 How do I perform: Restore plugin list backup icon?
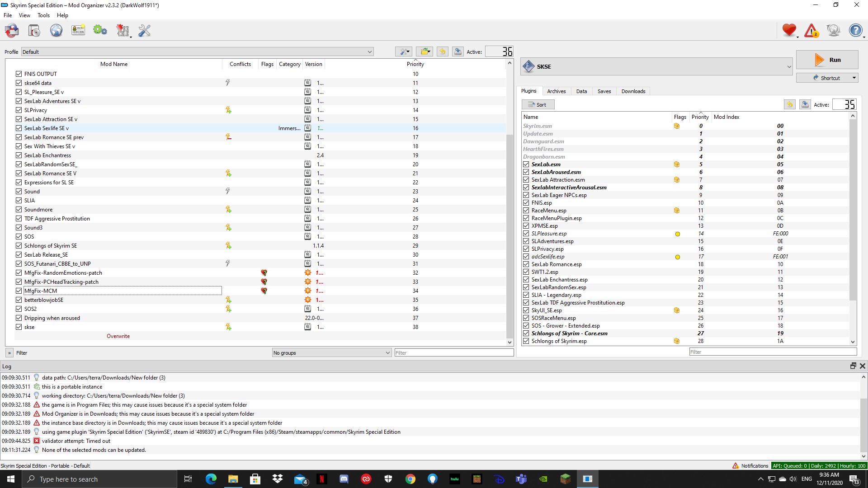pyautogui.click(x=790, y=104)
